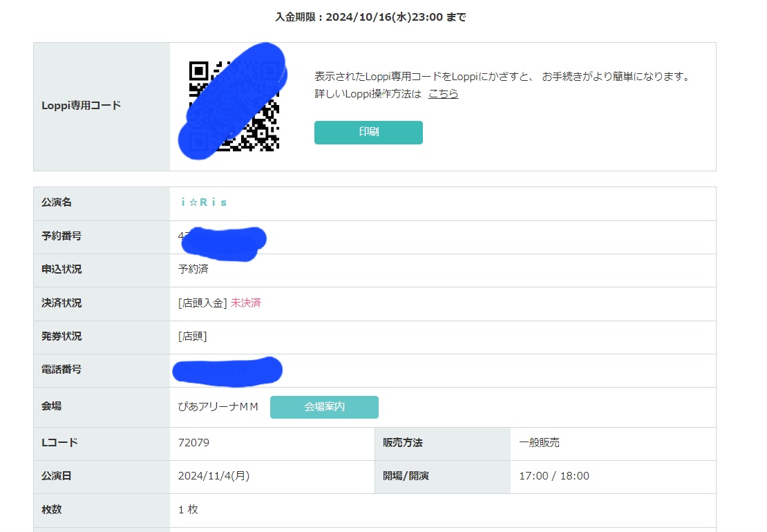Select the [店頭入金] payment method text
767x532 pixels.
202,303
